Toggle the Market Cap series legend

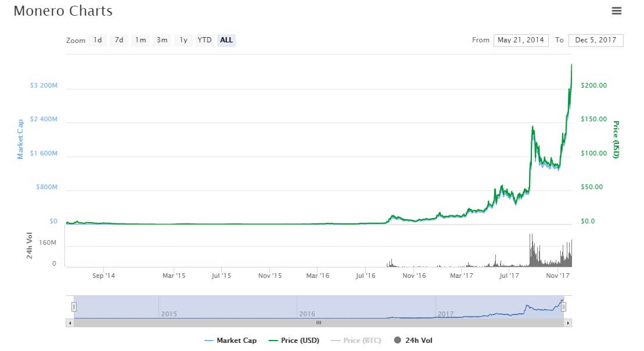coord(231,341)
